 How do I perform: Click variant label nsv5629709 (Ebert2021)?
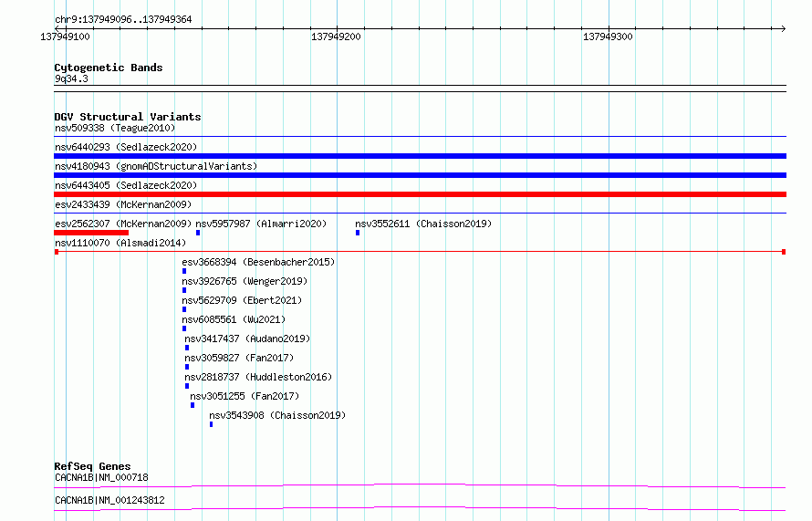click(242, 300)
